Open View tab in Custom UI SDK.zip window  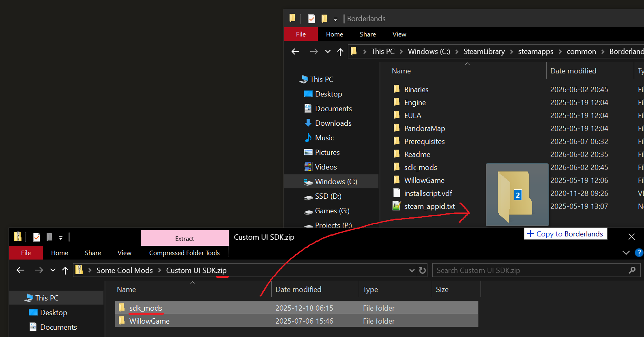coord(125,253)
